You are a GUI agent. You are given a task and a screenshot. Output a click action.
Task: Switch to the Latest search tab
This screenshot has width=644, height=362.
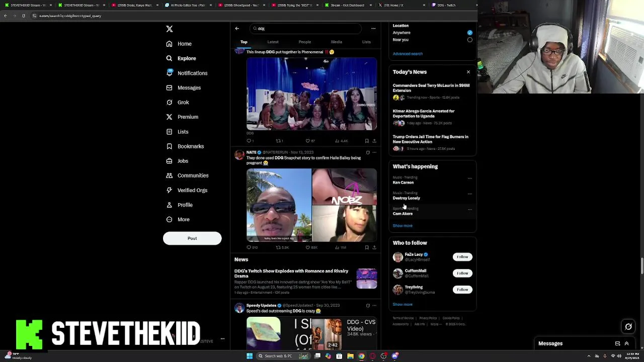click(273, 42)
